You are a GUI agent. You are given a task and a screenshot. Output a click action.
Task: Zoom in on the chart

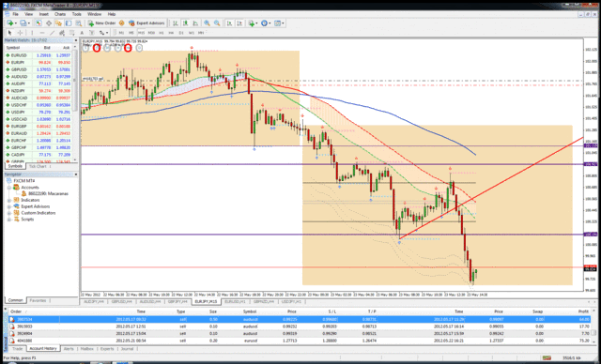[x=207, y=23]
